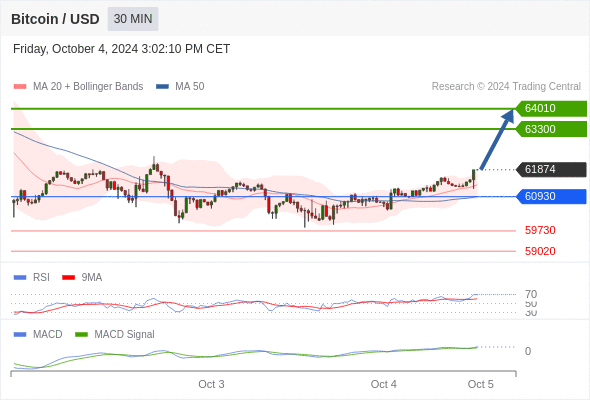Click the 59020 support level label
590x400 pixels.
[540, 251]
